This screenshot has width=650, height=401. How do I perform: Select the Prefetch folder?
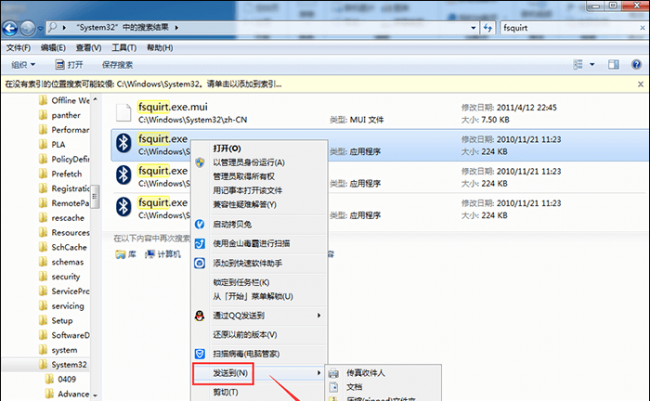click(66, 174)
